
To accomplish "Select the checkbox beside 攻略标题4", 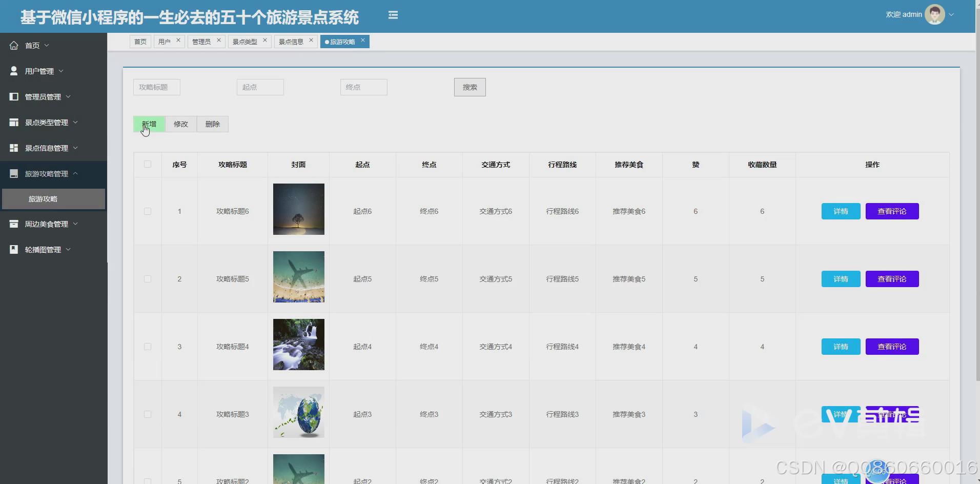I will [x=148, y=346].
